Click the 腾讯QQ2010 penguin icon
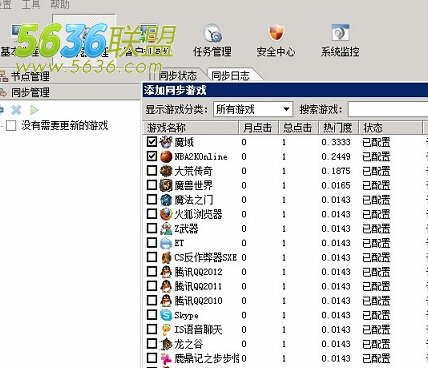428x368 pixels. click(166, 301)
